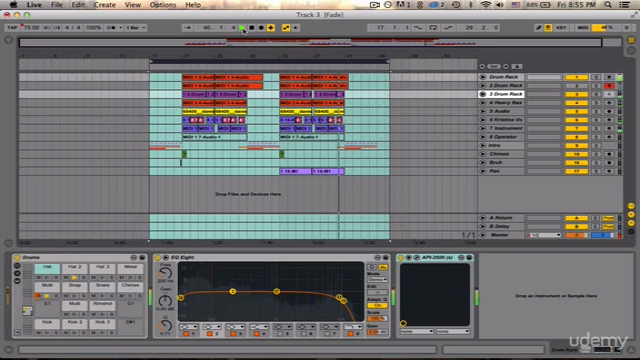640x360 pixels.
Task: Toggle Post button on B Delay track
Action: pyautogui.click(x=608, y=227)
